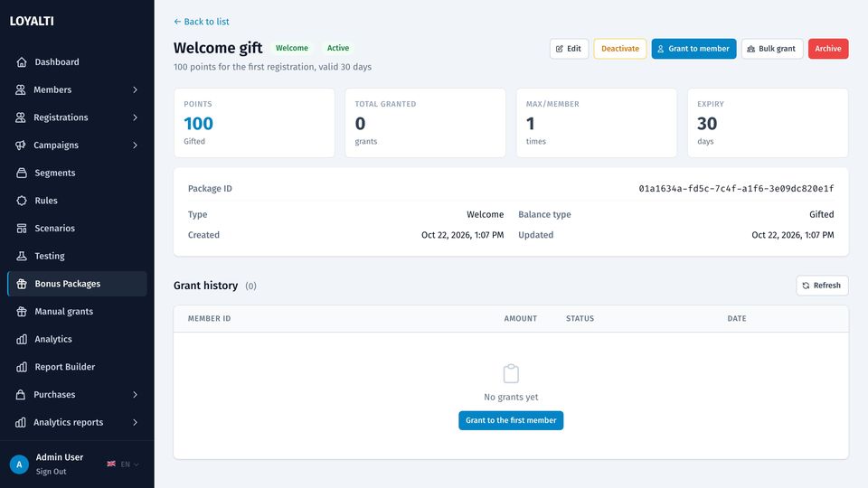
Task: Click the Edit button
Action: [569, 49]
